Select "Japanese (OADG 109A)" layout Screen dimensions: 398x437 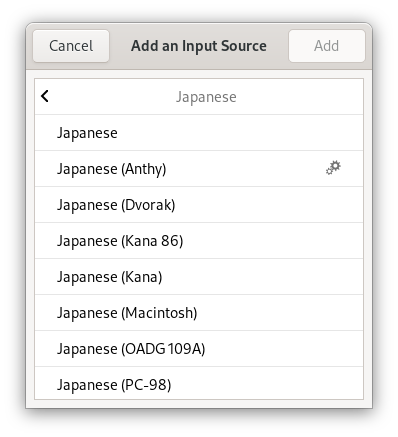(x=199, y=349)
